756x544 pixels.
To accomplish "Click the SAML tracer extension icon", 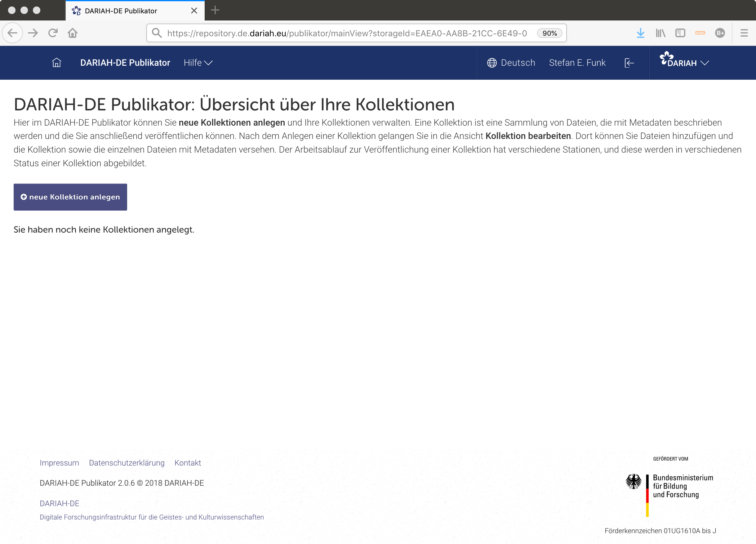I will [700, 33].
